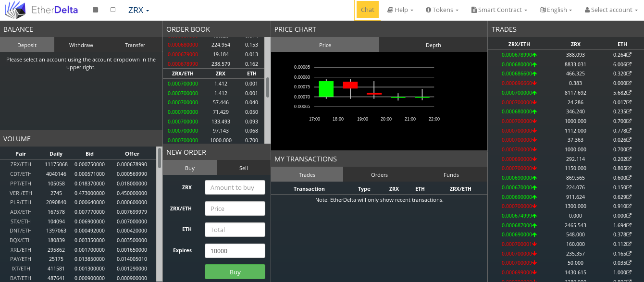Screen dimensions: 644x282
Task: Click the Expires field showing 10000
Action: (235, 251)
